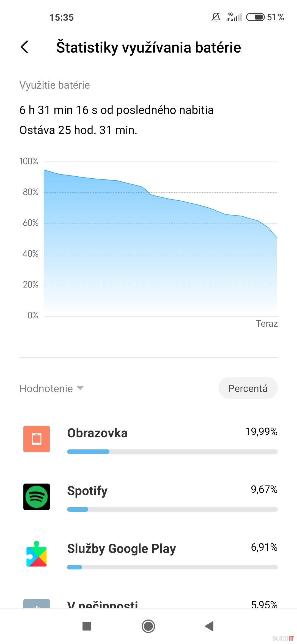This screenshot has width=297, height=644.
Task: Tap the Obrazovka usage progress bar
Action: 172,452
